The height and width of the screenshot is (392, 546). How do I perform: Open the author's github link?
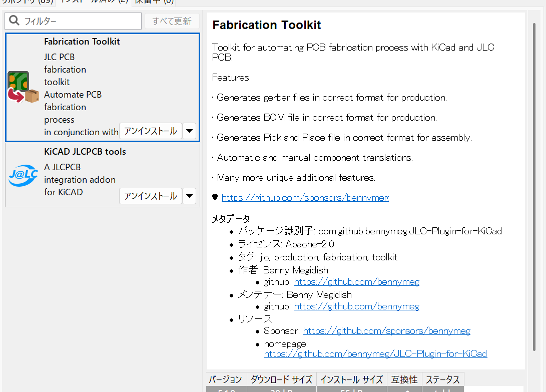pos(356,281)
